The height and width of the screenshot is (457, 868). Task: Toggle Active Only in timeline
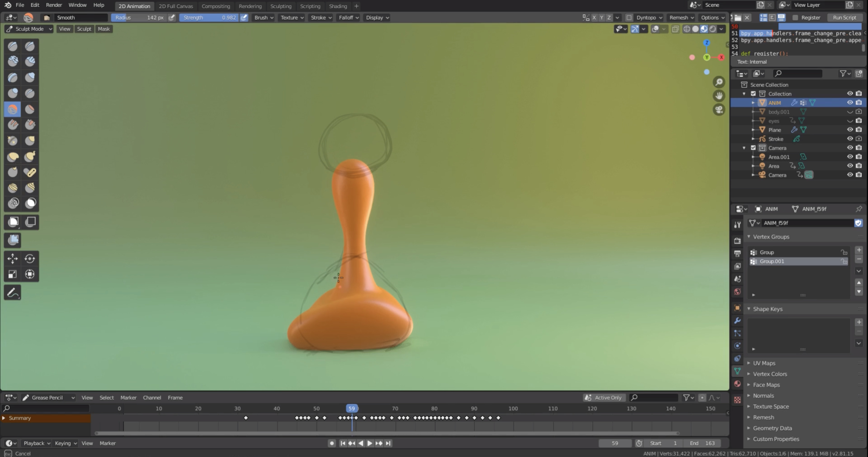tap(604, 397)
